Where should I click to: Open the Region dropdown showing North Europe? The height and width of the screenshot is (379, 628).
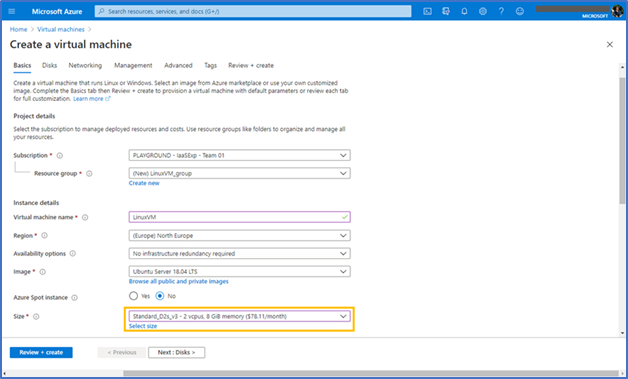click(x=240, y=236)
